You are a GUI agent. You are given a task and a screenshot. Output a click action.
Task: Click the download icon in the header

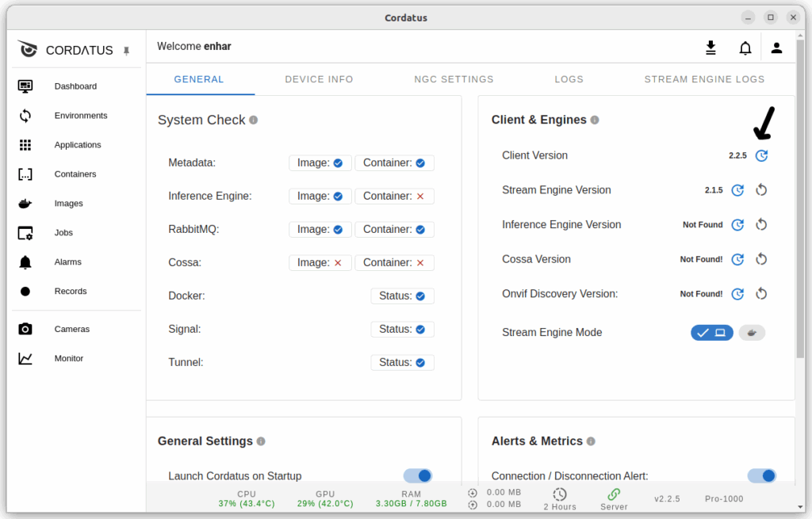click(711, 48)
